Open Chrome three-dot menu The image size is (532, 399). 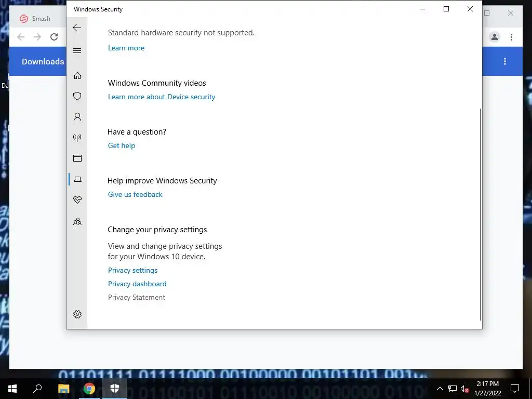[x=511, y=37]
